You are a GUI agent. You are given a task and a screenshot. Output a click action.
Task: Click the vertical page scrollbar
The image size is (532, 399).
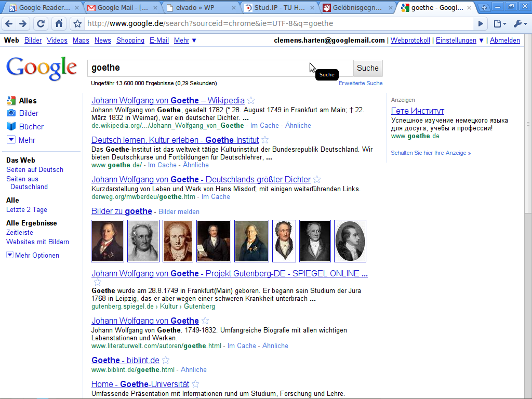(528, 124)
